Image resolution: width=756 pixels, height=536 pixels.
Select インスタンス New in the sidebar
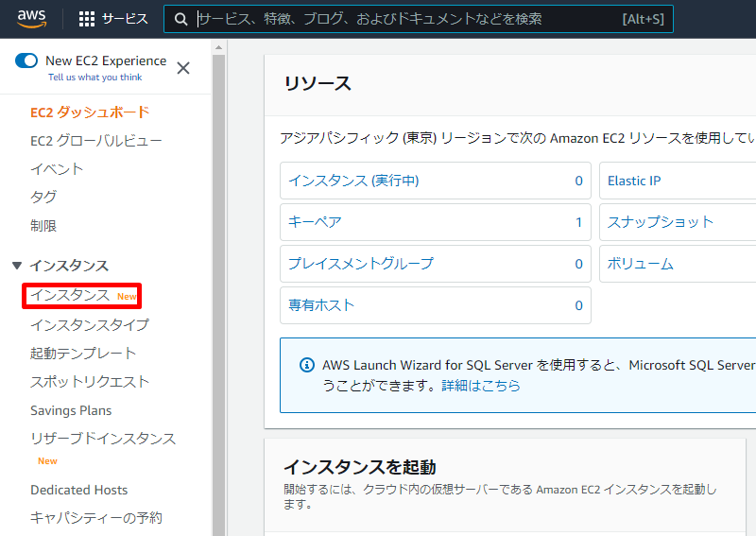(x=82, y=296)
